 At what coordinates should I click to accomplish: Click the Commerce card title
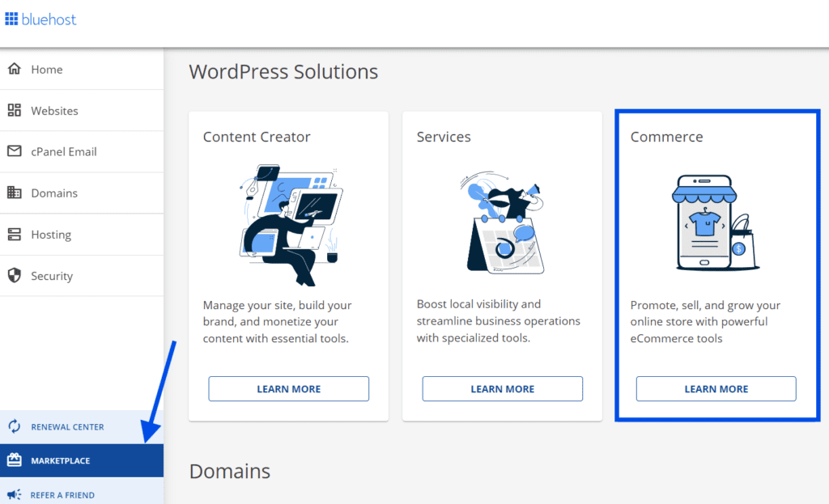[667, 137]
